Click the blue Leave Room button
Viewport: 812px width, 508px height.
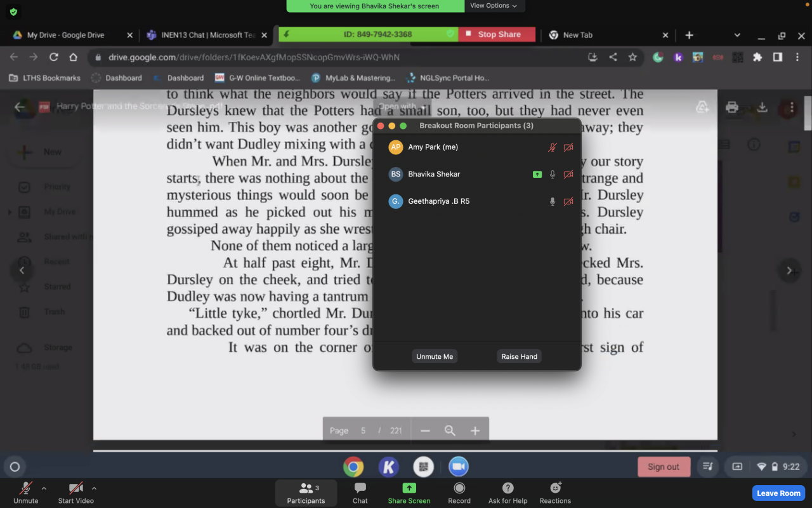pyautogui.click(x=778, y=493)
